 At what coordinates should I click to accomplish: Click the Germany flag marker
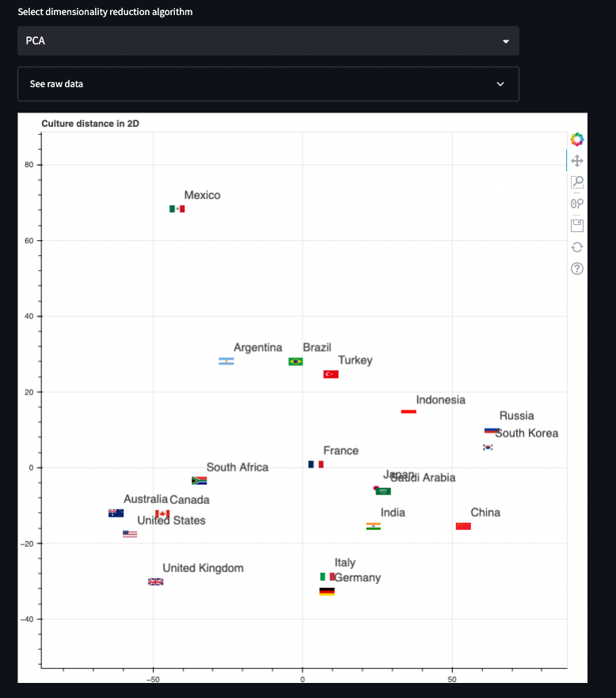(x=326, y=591)
